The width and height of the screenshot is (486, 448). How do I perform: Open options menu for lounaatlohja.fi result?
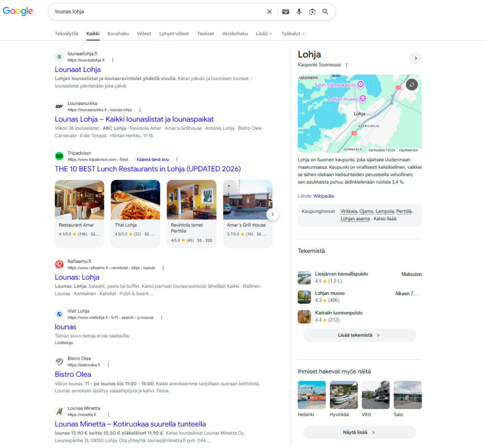tap(113, 60)
